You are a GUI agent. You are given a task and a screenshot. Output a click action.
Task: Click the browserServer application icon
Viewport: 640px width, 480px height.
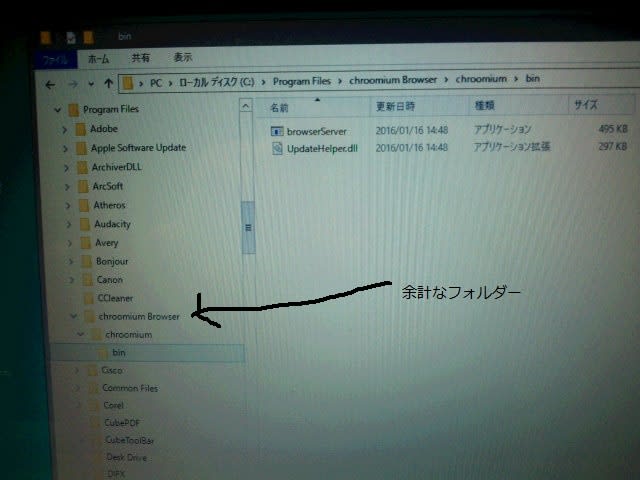278,130
